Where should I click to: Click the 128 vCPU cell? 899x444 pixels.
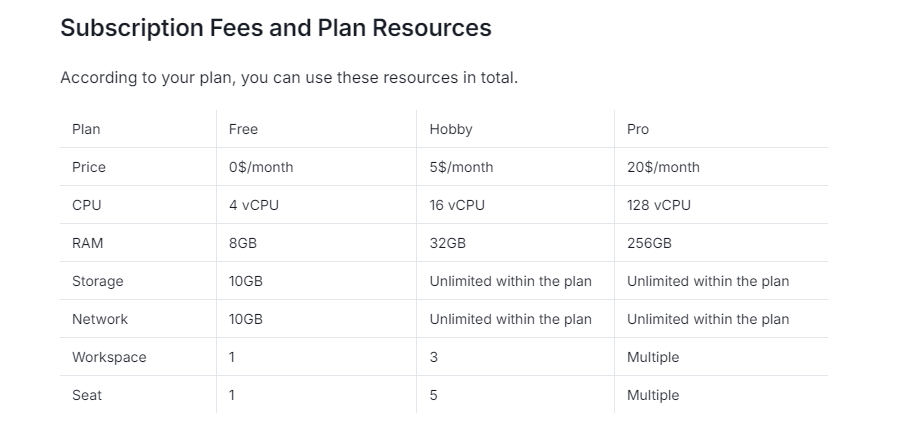(658, 205)
